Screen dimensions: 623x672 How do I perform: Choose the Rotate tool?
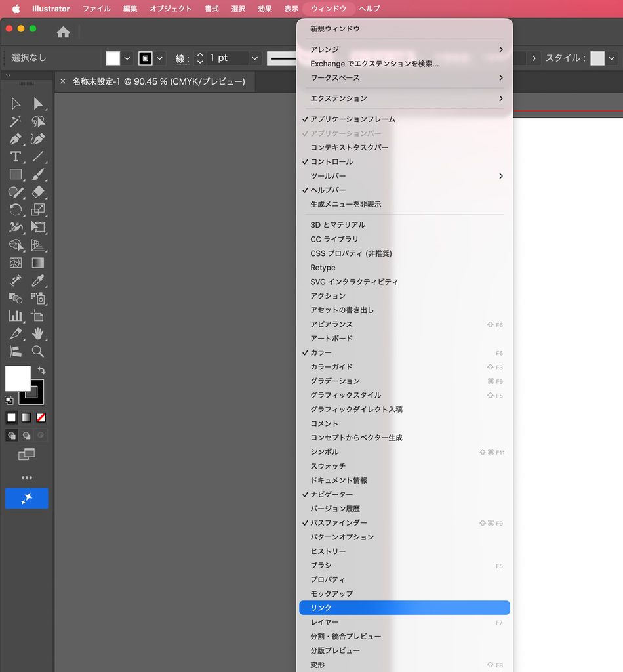(16, 209)
